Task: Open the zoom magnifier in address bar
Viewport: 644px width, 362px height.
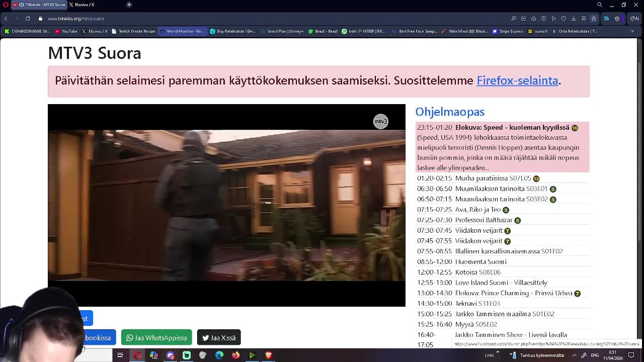Action: (513, 19)
